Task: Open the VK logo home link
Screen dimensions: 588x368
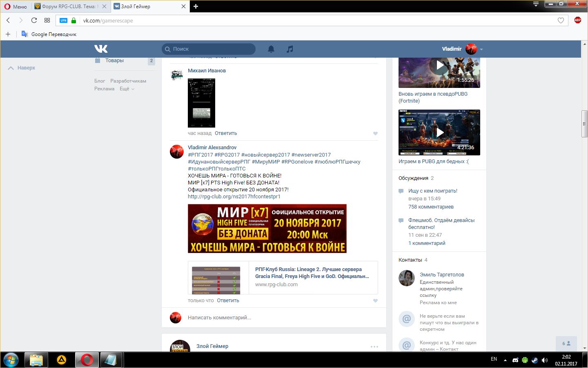Action: [101, 49]
